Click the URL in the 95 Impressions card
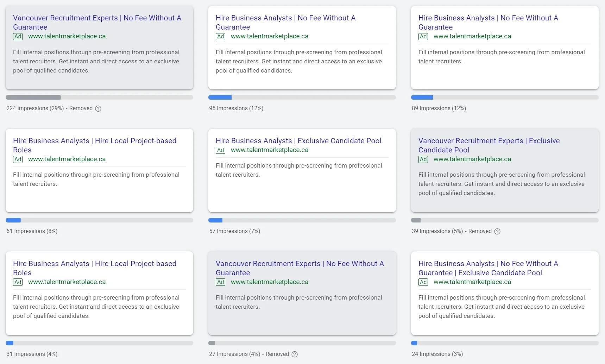This screenshot has width=605, height=364. 270,36
